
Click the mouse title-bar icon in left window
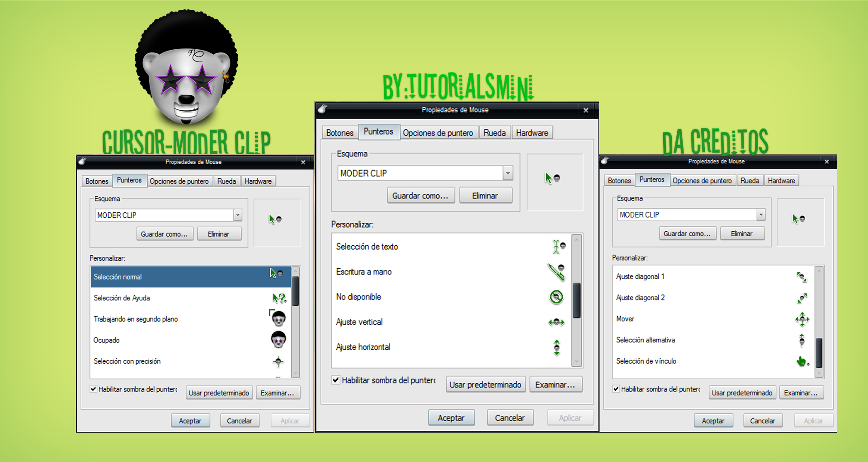coord(82,161)
